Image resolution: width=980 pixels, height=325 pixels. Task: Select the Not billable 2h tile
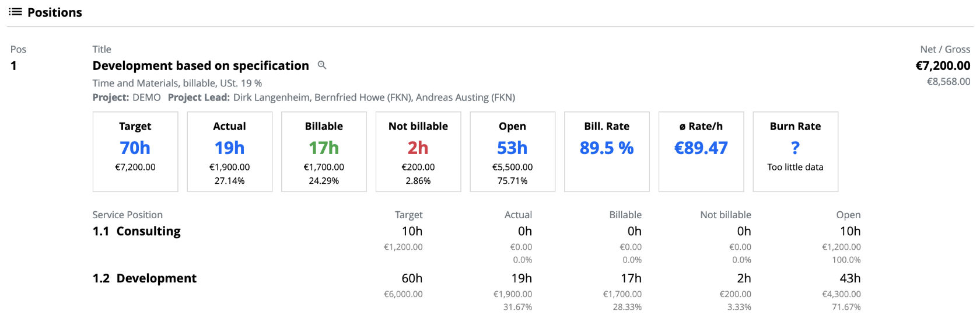pyautogui.click(x=418, y=152)
